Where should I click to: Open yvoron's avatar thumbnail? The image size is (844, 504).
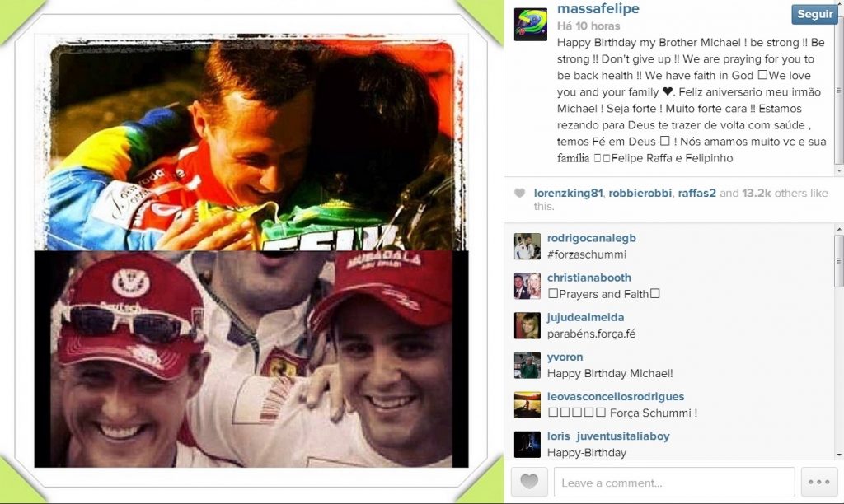point(527,365)
